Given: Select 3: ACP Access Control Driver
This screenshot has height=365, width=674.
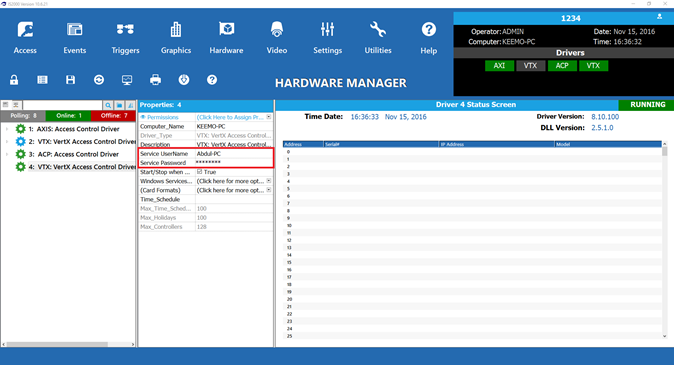Looking at the screenshot, I should [74, 154].
